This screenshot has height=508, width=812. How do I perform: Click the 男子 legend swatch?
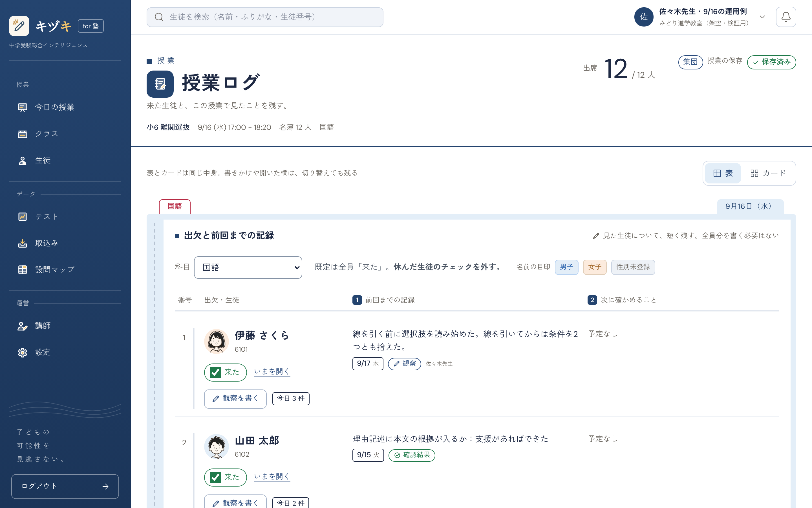tap(566, 267)
